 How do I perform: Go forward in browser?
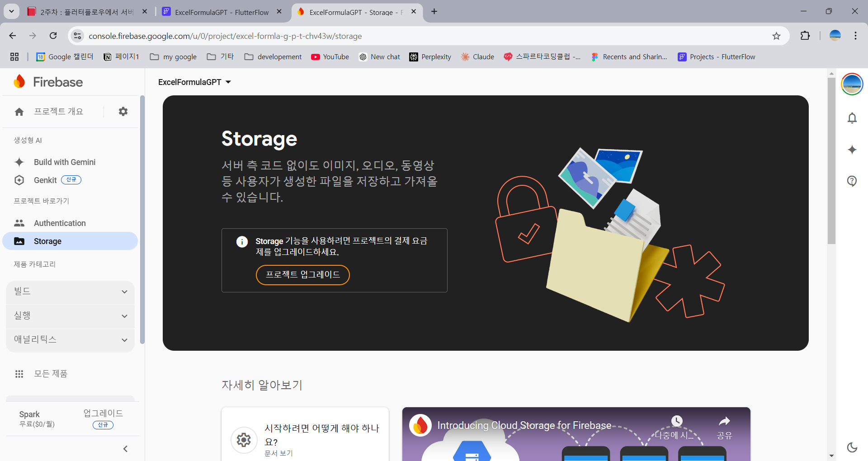(33, 36)
